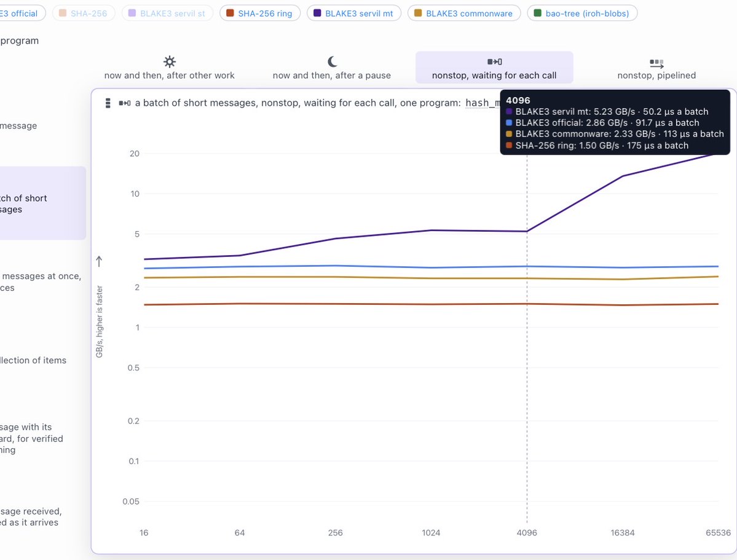Click the small arrow icon in chart title
This screenshot has height=560, width=737.
tap(125, 103)
